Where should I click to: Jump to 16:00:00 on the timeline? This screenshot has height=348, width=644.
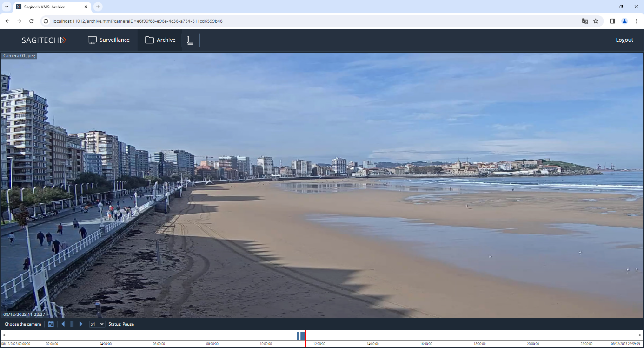pos(426,335)
